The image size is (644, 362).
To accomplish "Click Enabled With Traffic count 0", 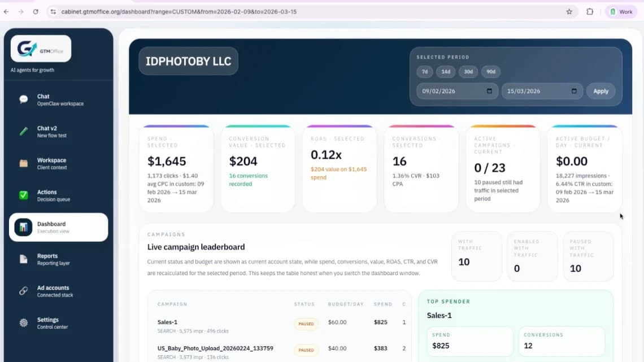I will 517,268.
